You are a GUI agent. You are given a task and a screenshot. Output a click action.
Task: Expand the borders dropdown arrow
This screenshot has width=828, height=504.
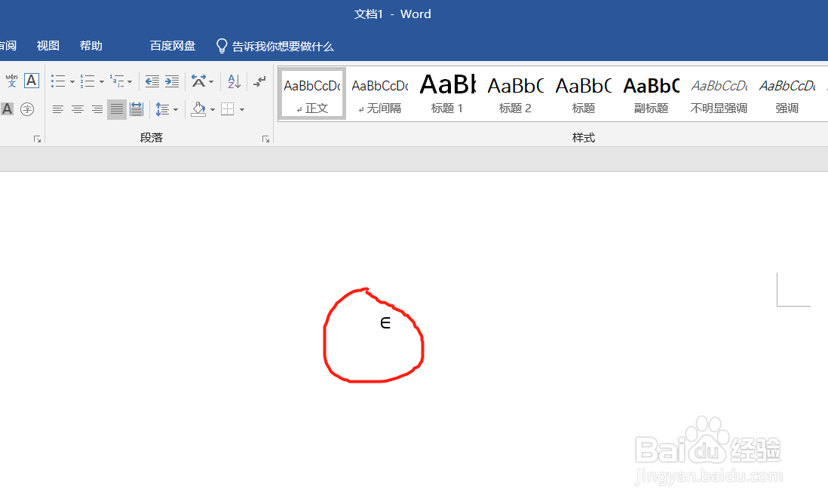(242, 110)
